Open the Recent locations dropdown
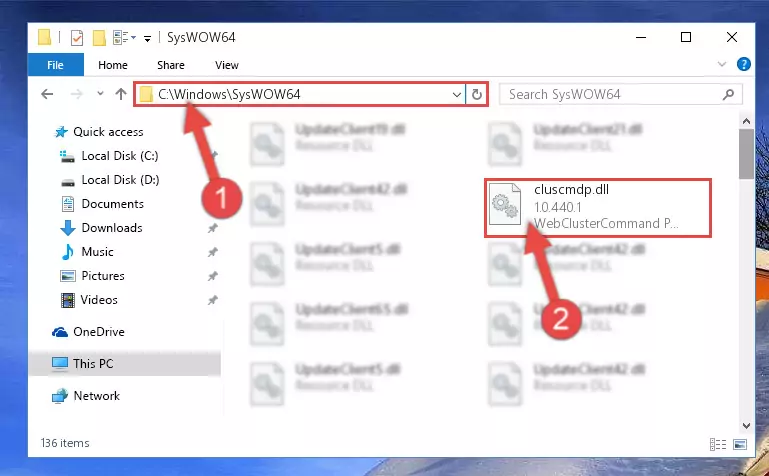769x476 pixels. (x=100, y=94)
